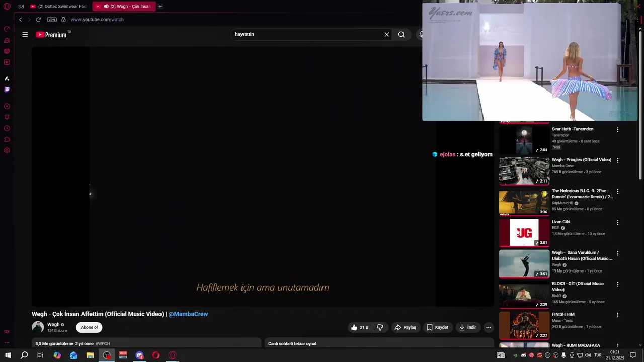
Task: Open options menu for Sana Vuruldum video
Action: tap(618, 253)
